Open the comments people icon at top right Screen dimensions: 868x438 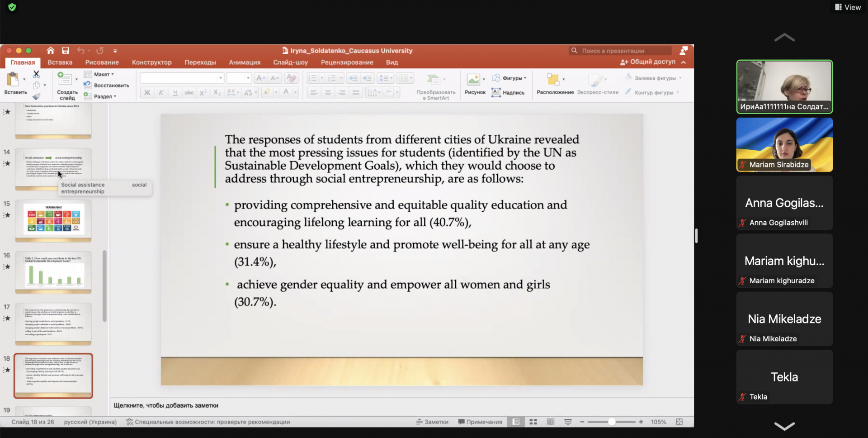684,50
